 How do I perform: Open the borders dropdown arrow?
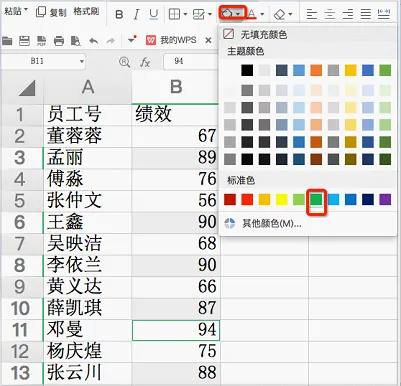(x=185, y=14)
